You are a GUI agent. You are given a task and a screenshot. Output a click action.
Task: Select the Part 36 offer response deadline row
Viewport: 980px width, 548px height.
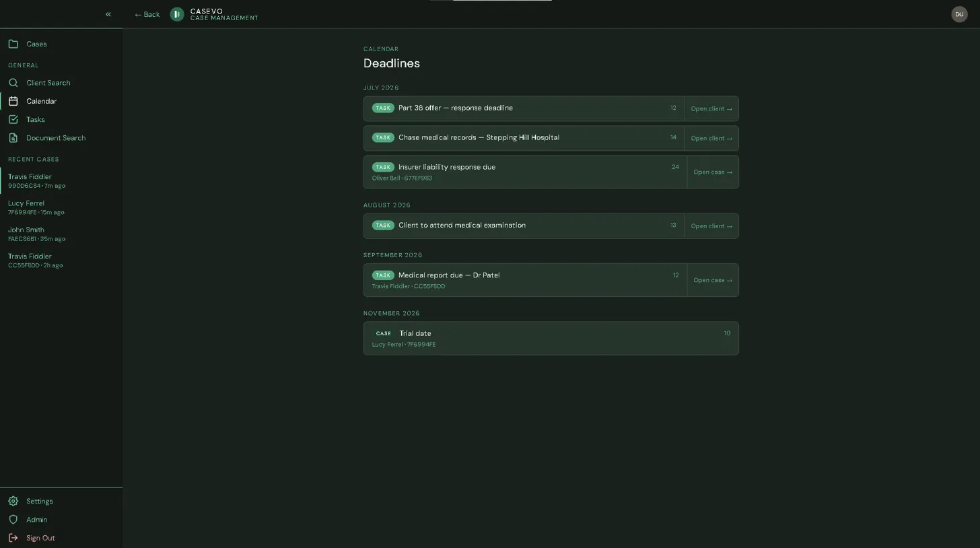pos(524,108)
